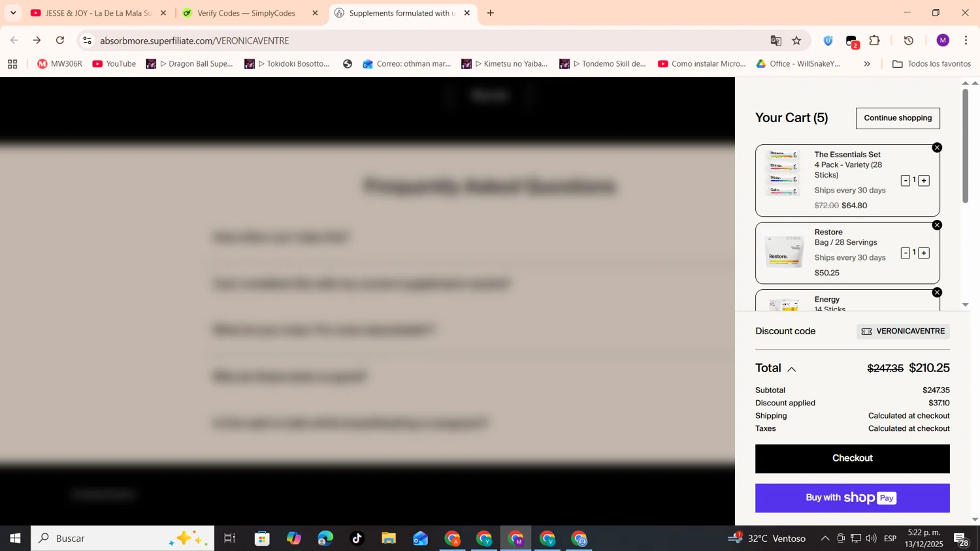The width and height of the screenshot is (980, 551).
Task: Open The Essentials Set product thumbnail
Action: tap(784, 174)
